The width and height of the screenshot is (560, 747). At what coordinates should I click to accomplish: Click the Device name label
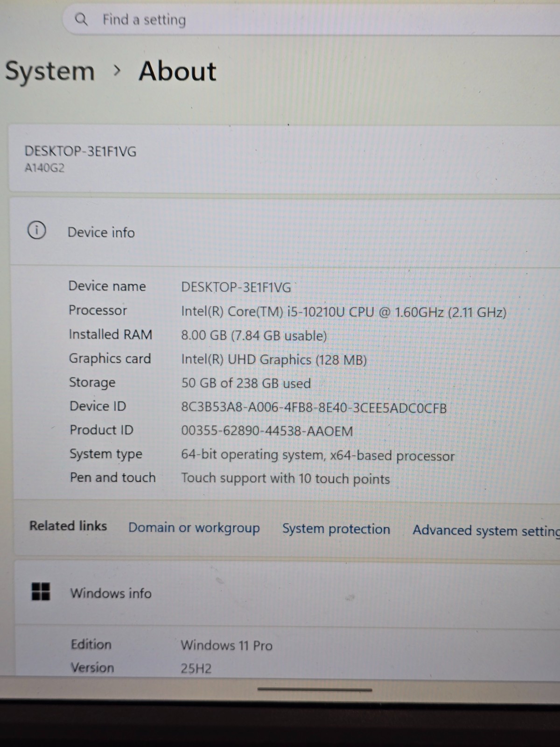pyautogui.click(x=107, y=286)
